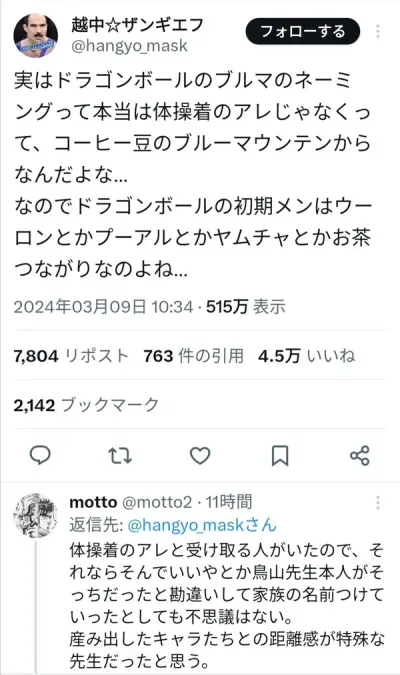Click the @hangyo_mask handle under the display name

coord(129,46)
